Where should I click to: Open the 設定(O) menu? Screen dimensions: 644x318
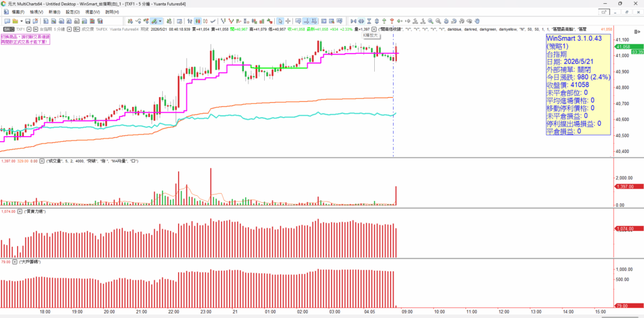(73, 12)
